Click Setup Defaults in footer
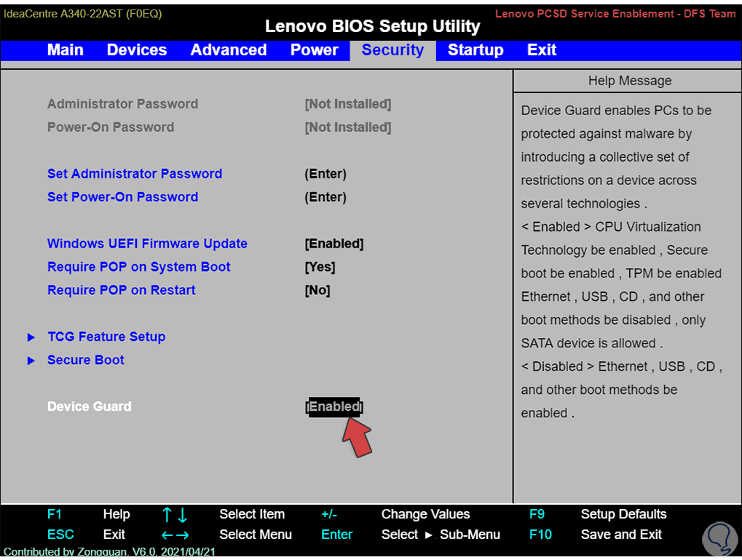Image resolution: width=742 pixels, height=560 pixels. 624,514
